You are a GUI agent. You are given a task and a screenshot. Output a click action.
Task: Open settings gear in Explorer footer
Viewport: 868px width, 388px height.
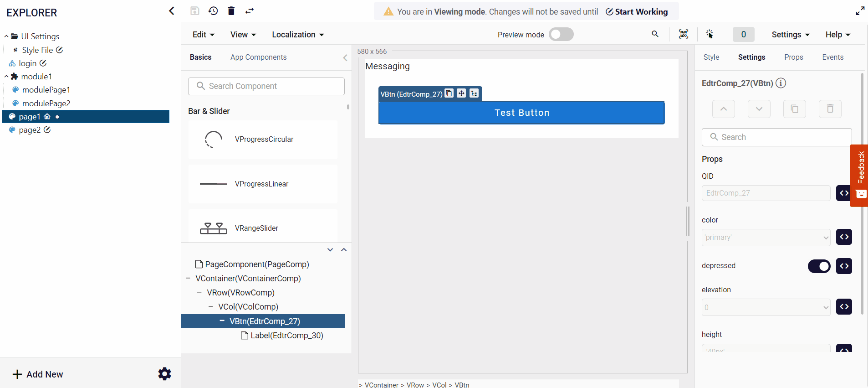pyautogui.click(x=164, y=374)
